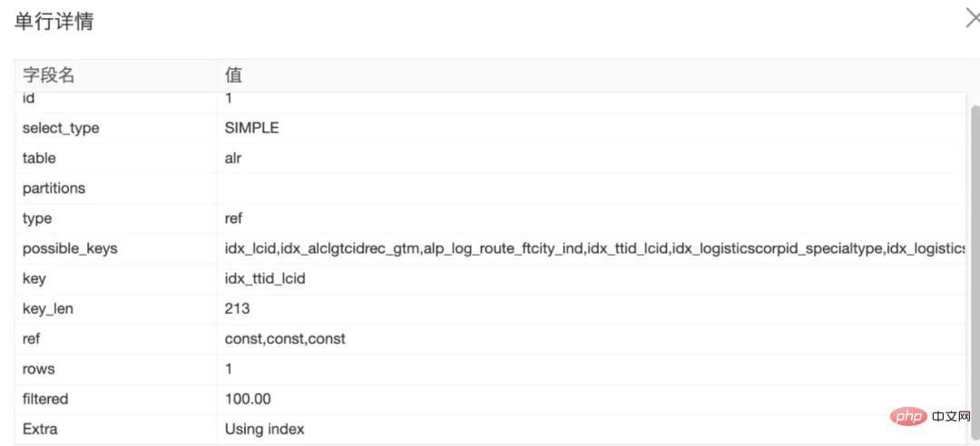The height and width of the screenshot is (446, 980).
Task: Select the partitions field row
Action: 54,188
